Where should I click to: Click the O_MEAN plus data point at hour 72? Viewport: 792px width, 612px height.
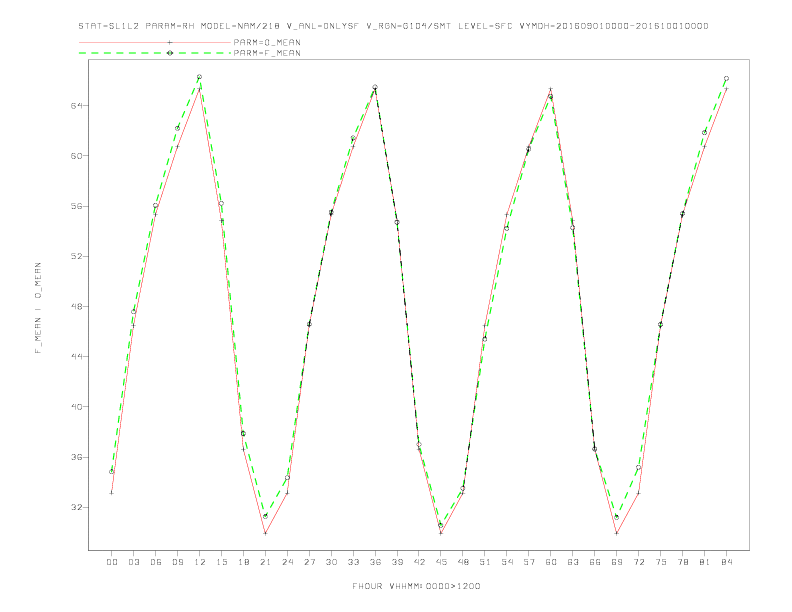[x=638, y=493]
